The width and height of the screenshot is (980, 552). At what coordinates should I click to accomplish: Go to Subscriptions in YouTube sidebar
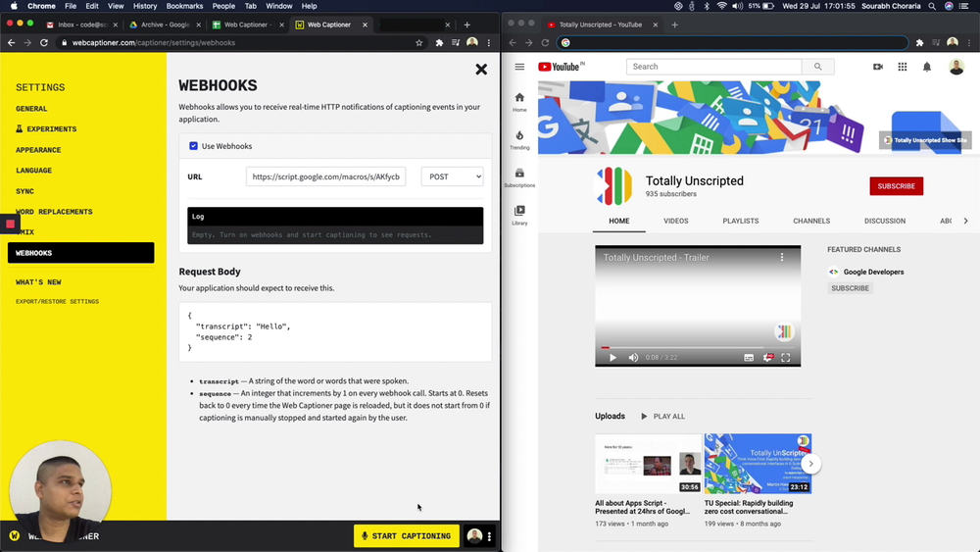[519, 177]
